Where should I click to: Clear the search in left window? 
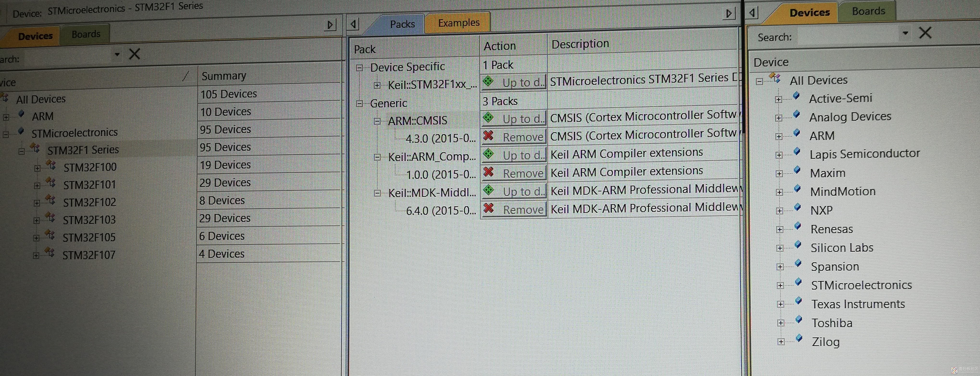coord(135,54)
